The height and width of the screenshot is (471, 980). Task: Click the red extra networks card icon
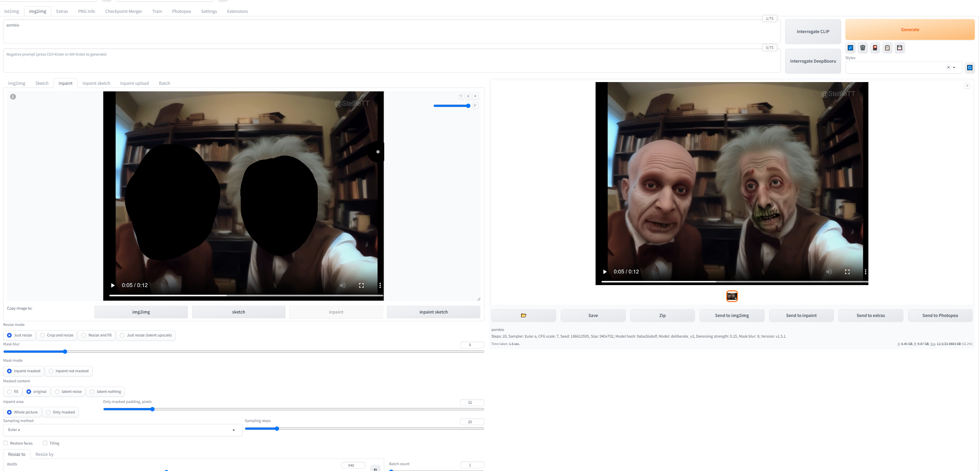[x=875, y=48]
